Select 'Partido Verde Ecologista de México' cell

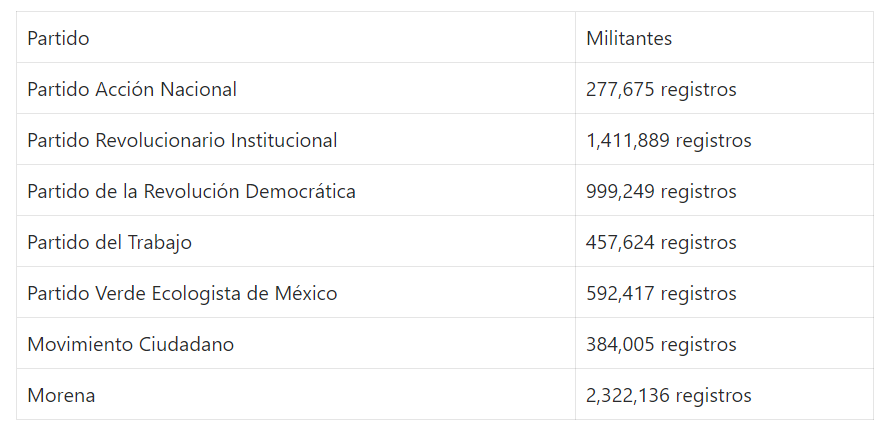[x=182, y=293]
